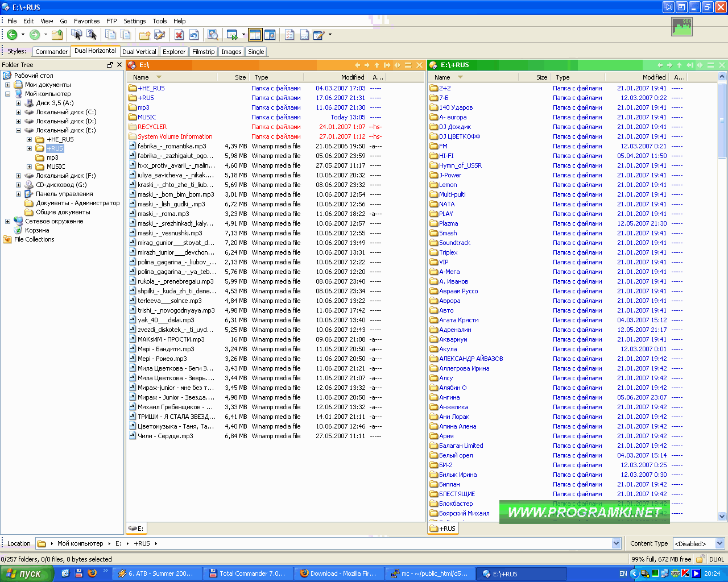
Task: Toggle layout icon in green pane header
Action: coord(710,65)
